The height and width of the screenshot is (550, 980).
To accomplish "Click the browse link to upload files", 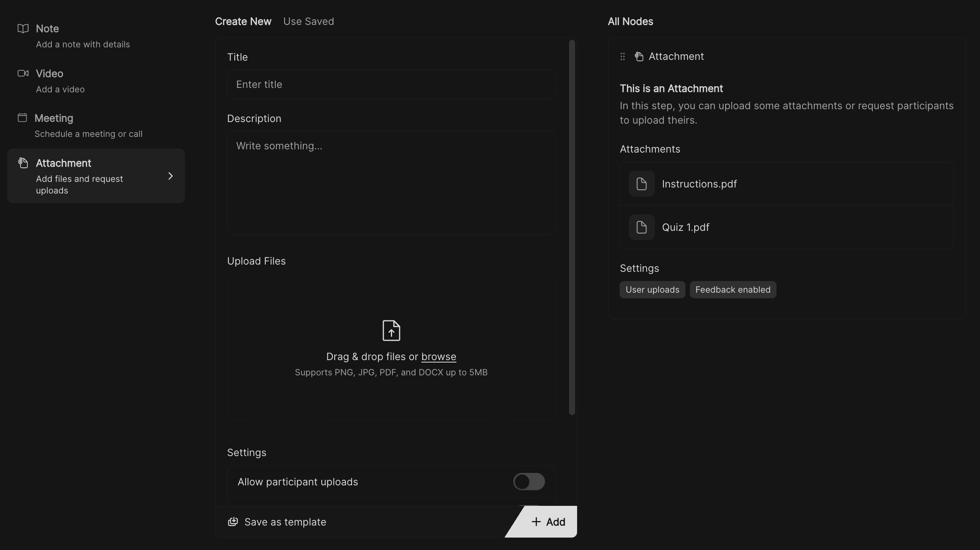I will pos(438,356).
